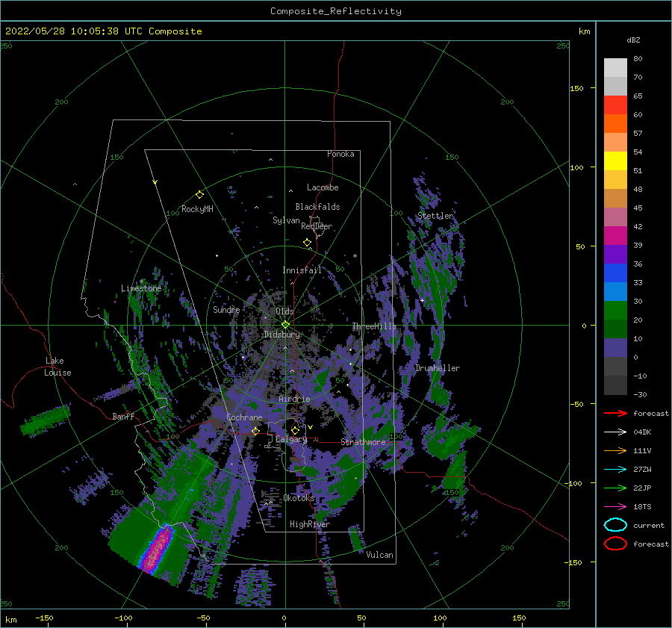Click the red forecast ellipse icon
The width and height of the screenshot is (672, 628).
point(615,544)
